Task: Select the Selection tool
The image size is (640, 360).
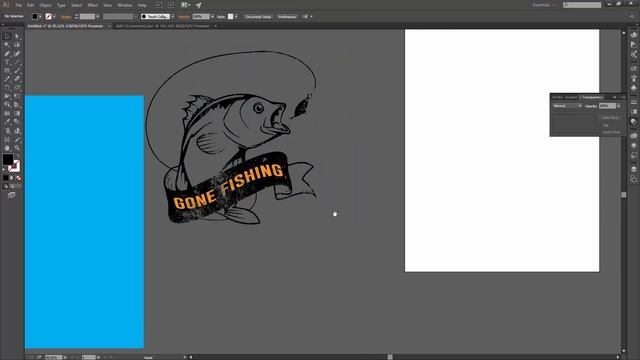Action: point(7,36)
